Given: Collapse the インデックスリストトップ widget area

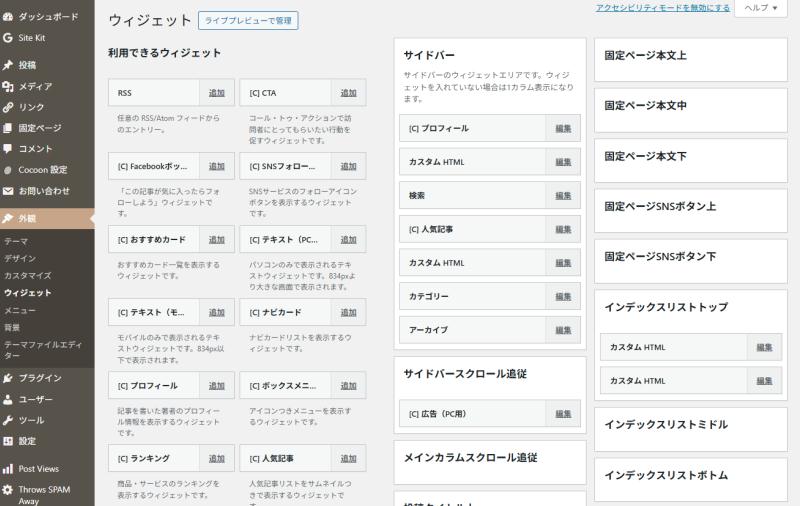Looking at the screenshot, I should click(690, 307).
